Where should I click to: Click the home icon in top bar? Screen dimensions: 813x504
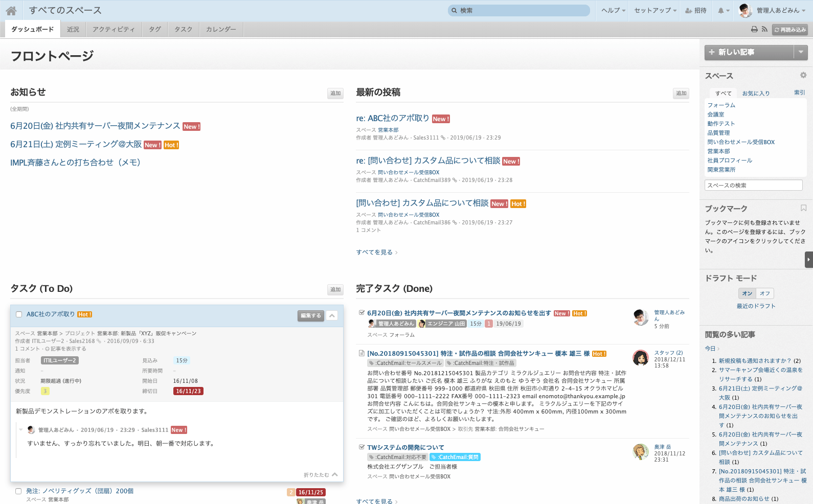11,11
